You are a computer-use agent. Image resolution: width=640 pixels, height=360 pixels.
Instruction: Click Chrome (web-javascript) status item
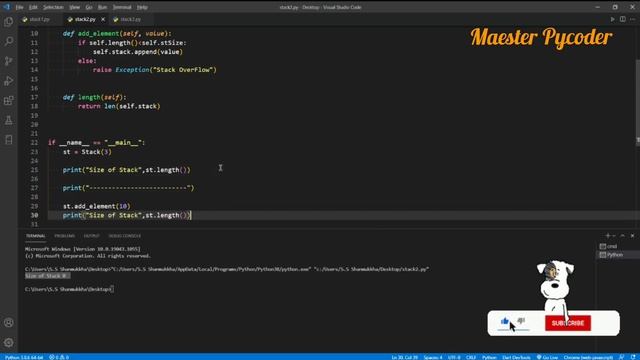pyautogui.click(x=588, y=357)
